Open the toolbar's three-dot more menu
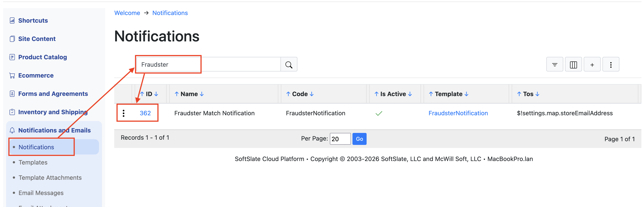 610,64
